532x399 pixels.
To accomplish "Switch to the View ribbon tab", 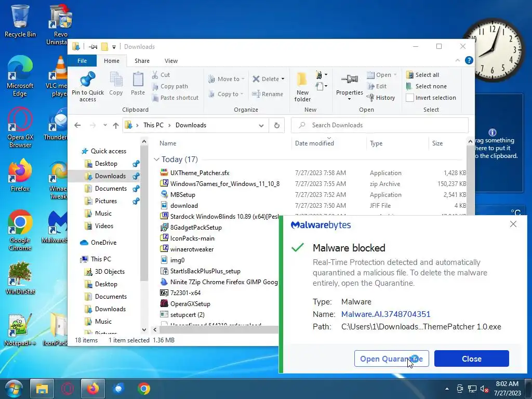I will pyautogui.click(x=171, y=61).
